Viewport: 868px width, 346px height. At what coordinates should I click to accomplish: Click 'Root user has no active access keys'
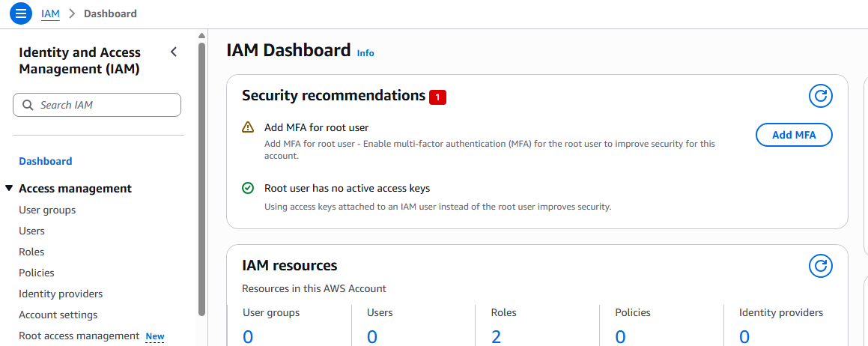point(347,188)
